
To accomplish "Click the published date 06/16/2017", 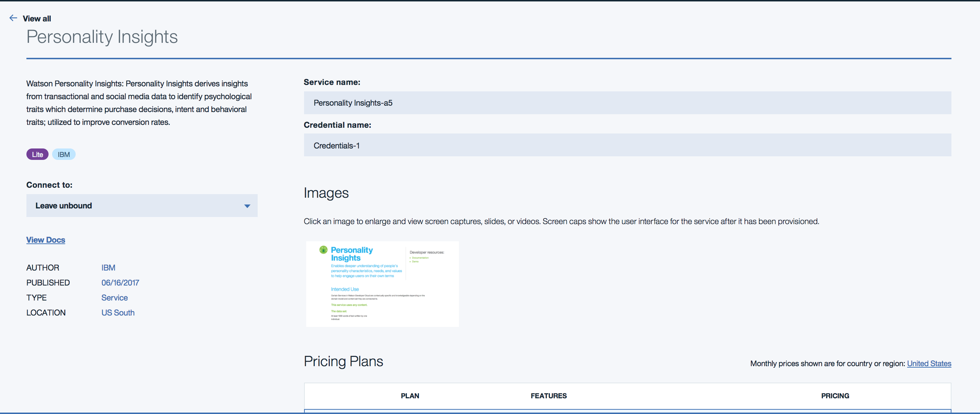I will pyautogui.click(x=120, y=283).
